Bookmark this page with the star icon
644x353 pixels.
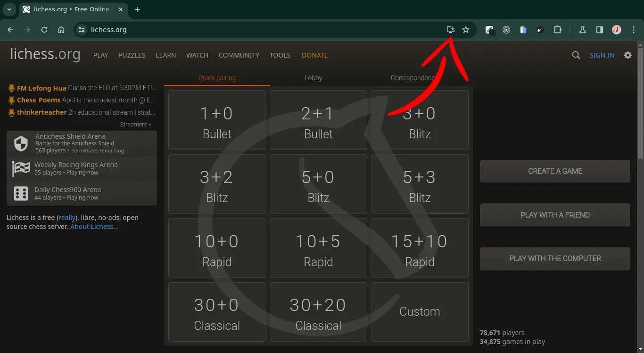466,30
